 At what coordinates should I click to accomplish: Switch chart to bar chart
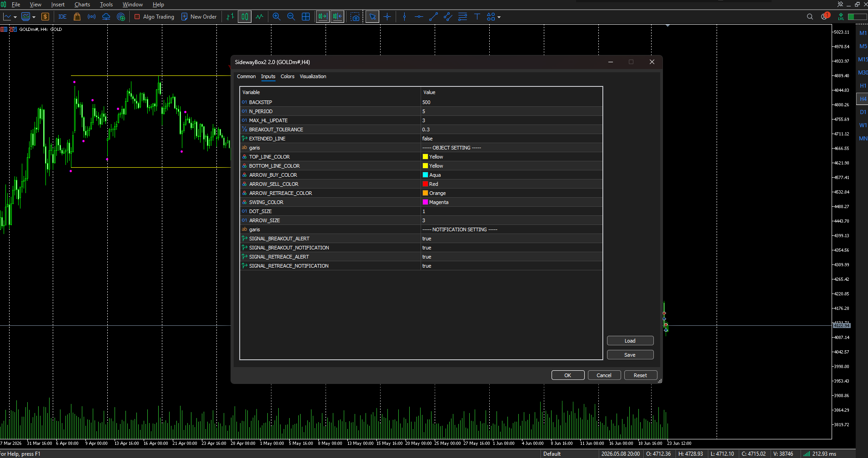(x=231, y=17)
